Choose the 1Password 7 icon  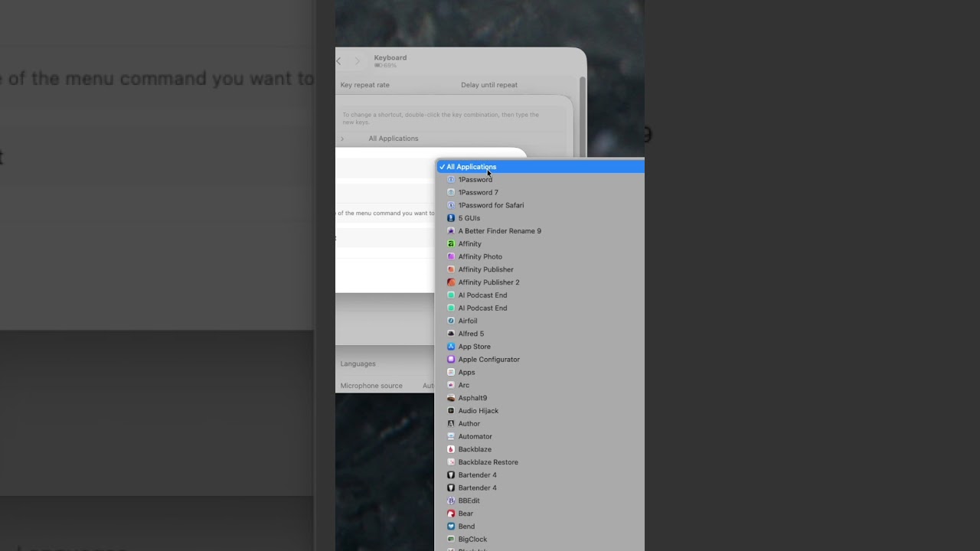[x=451, y=193]
